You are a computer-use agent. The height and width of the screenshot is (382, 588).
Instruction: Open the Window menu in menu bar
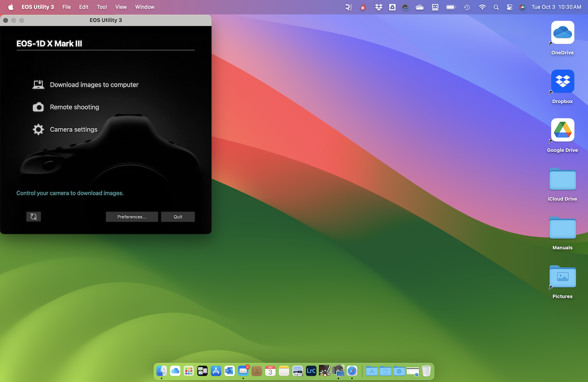(144, 7)
